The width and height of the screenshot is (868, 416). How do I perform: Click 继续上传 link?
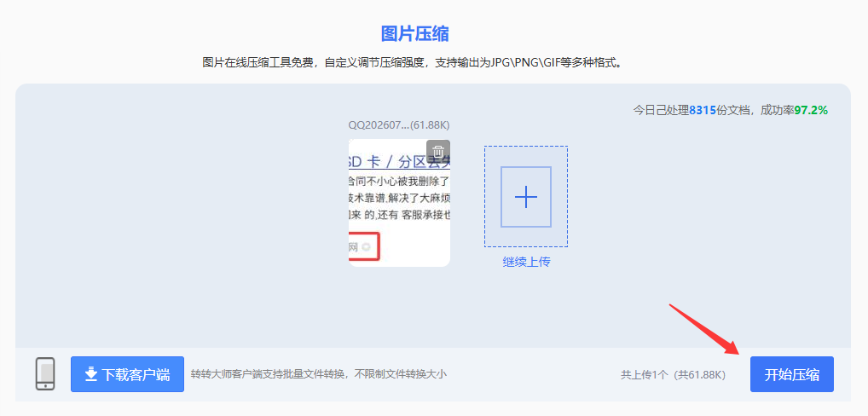[526, 263]
